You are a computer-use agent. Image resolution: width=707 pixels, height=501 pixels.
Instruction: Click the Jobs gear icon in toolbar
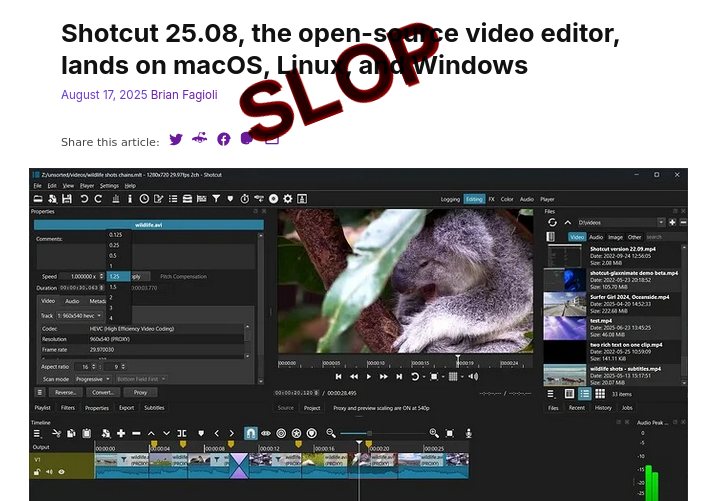[x=288, y=199]
